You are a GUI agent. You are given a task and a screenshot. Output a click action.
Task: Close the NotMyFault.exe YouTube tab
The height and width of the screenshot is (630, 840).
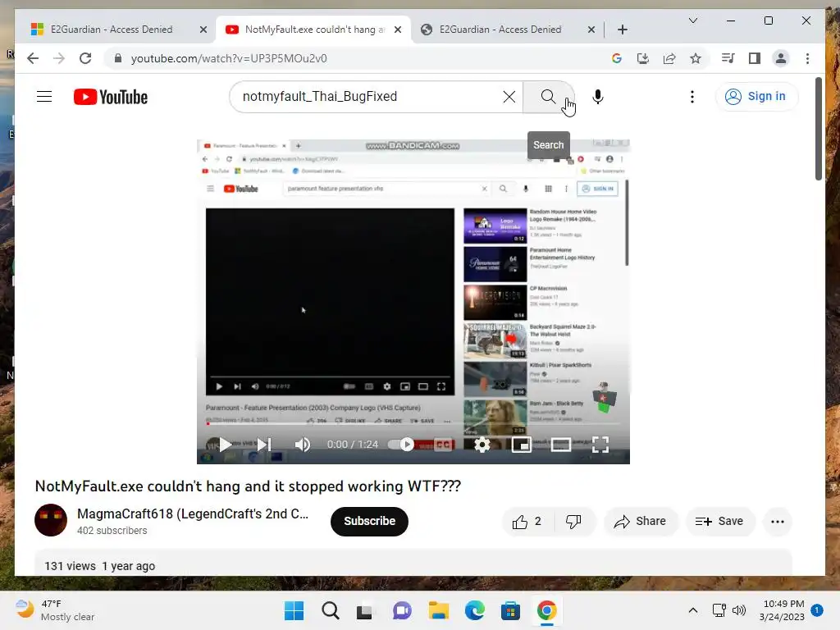click(398, 30)
